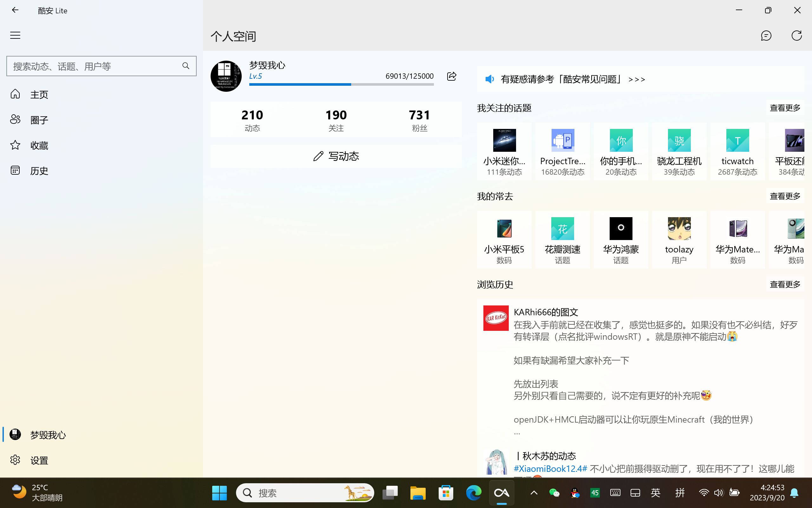Click the 写动态 compose button
Screen dimensions: 812x508
(336, 156)
